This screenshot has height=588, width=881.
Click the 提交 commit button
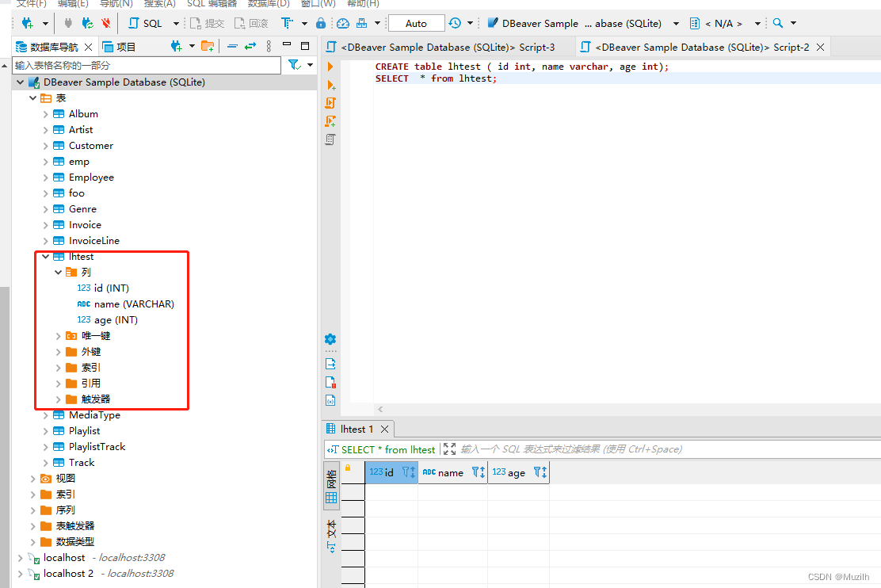208,23
